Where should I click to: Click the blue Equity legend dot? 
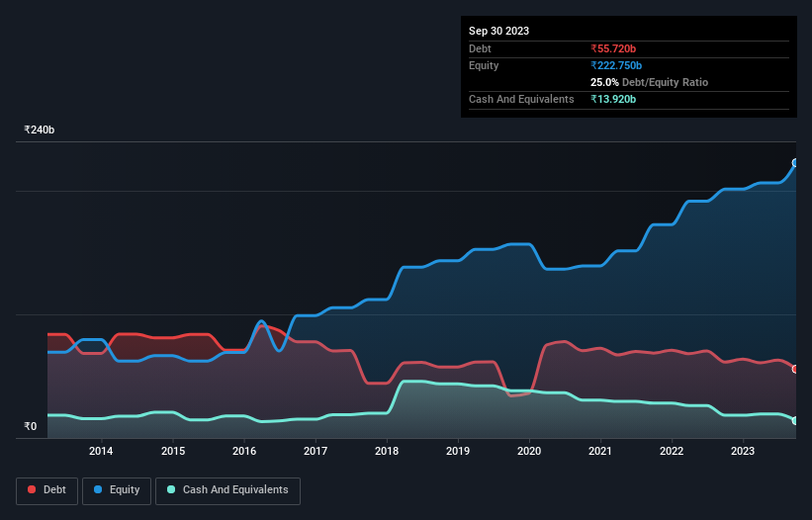pos(98,489)
